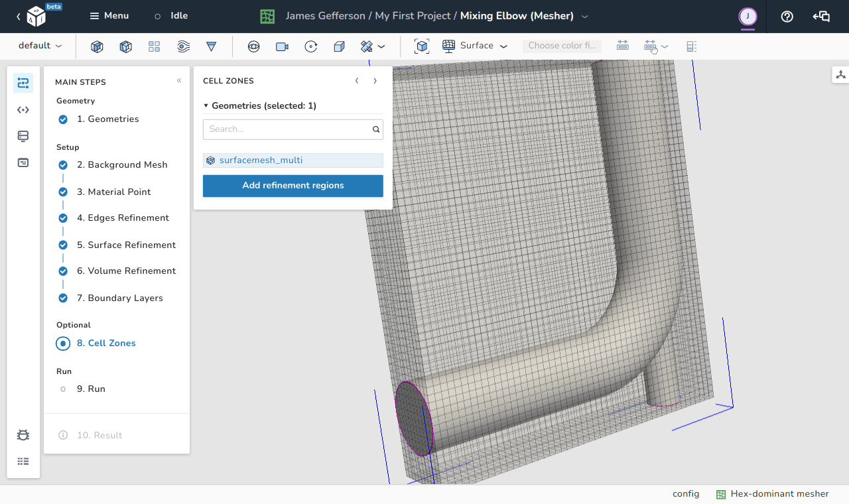Screen dimensions: 849x504
Task: Click the streamlines flow icon
Action: coord(184,46)
